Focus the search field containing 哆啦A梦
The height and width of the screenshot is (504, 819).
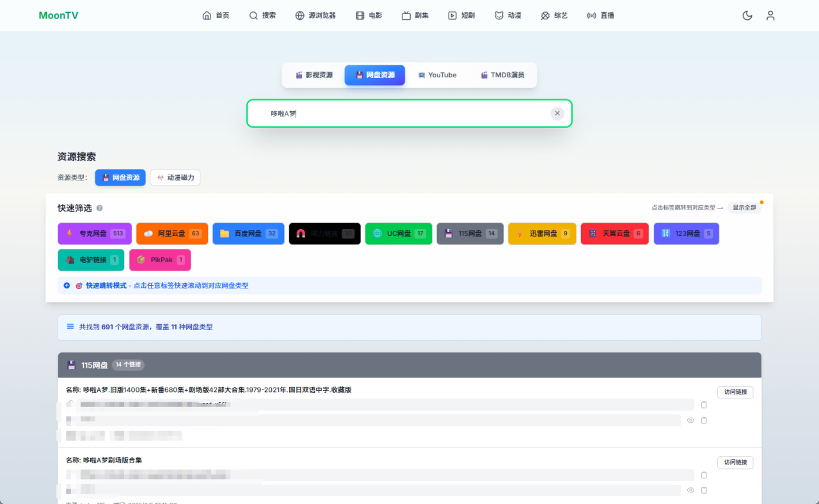tap(409, 113)
